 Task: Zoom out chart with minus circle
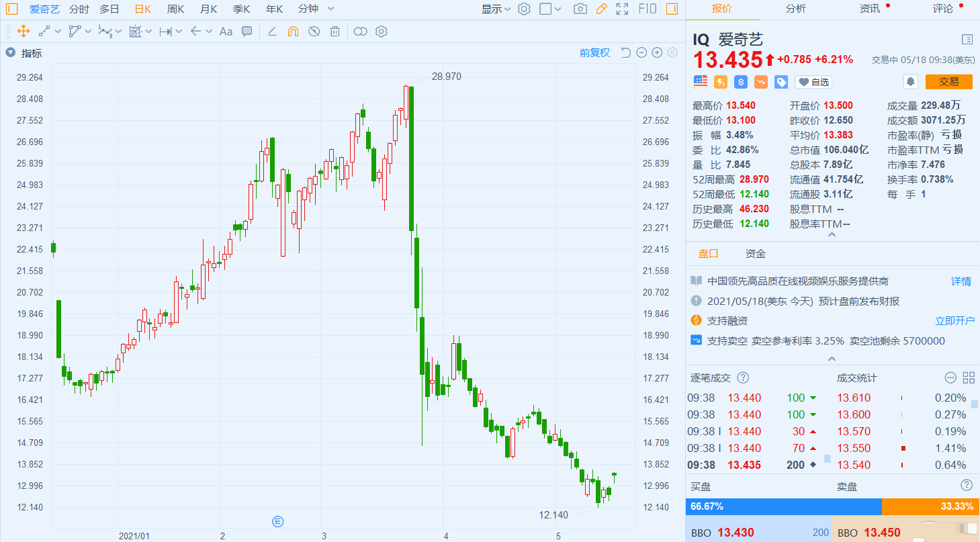[641, 52]
